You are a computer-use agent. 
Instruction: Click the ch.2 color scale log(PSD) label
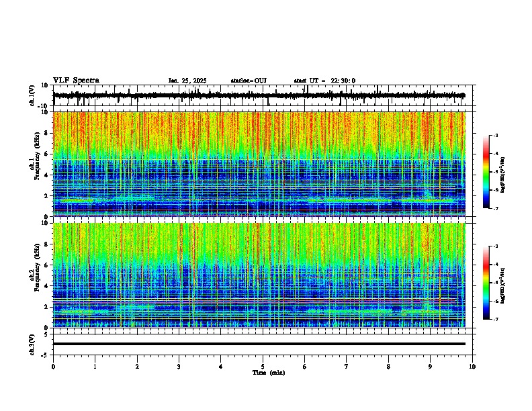click(x=503, y=285)
